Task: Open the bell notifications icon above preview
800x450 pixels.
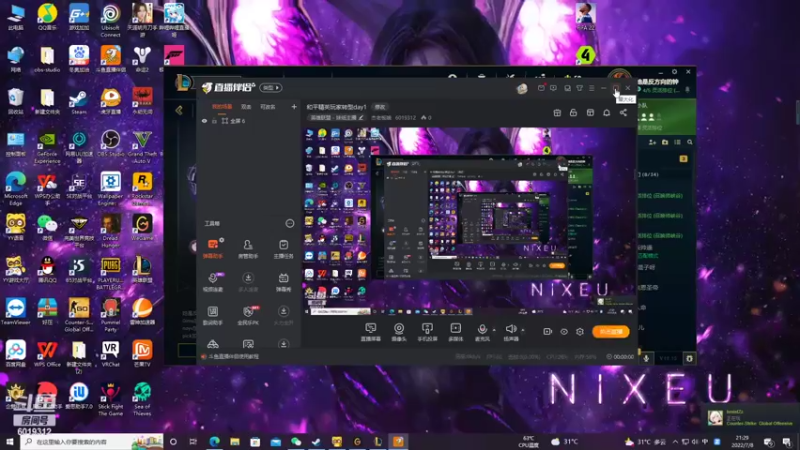Action: pyautogui.click(x=607, y=113)
